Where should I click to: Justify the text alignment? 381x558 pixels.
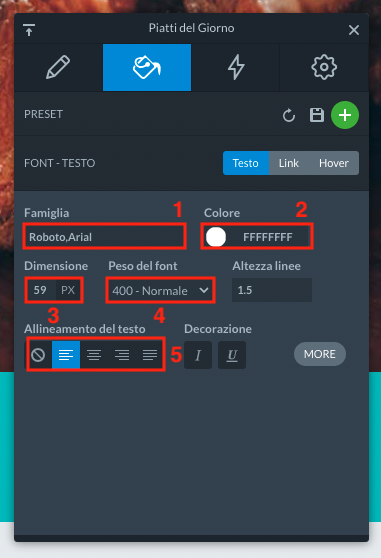[150, 355]
